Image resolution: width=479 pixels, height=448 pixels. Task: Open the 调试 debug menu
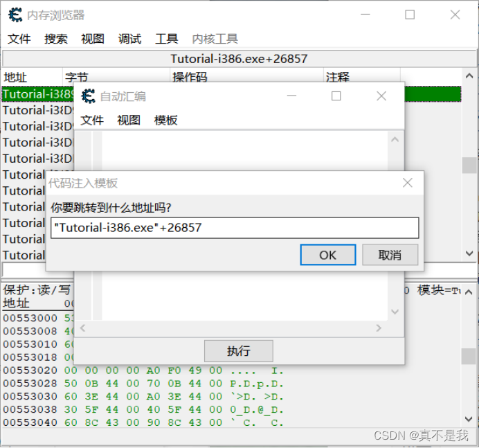coord(130,39)
